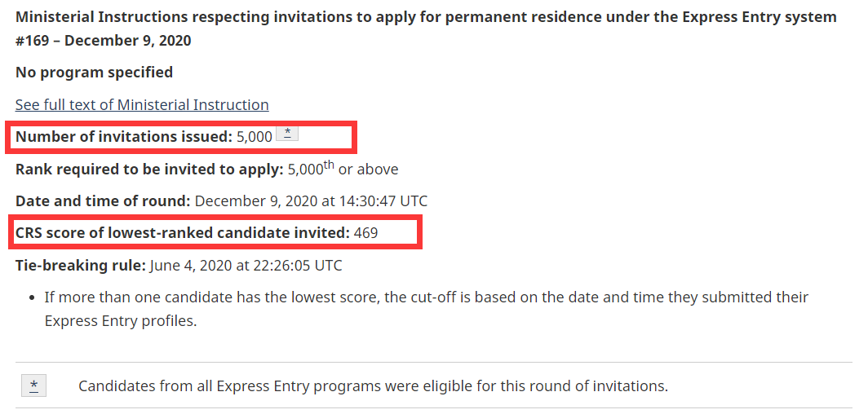
Task: Click the 'Date and time of round' label
Action: 103,201
